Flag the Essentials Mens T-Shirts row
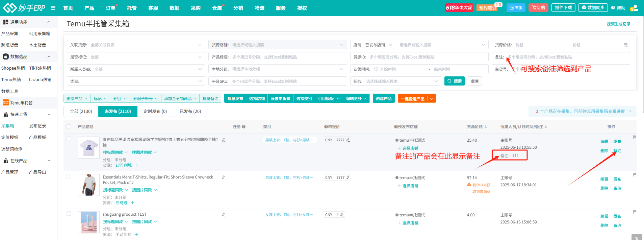644x240 pixels. click(635, 174)
